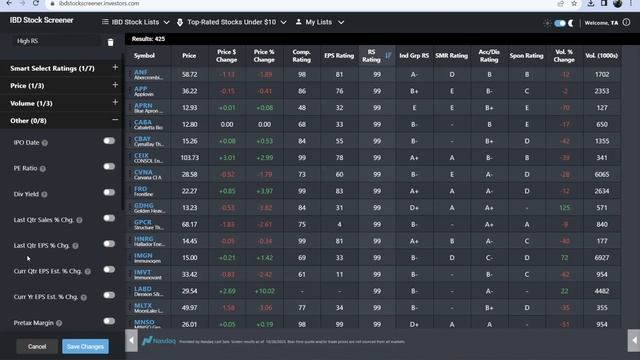Click the account info icon beside Welcome
The height and width of the screenshot is (360, 640).
(x=627, y=23)
